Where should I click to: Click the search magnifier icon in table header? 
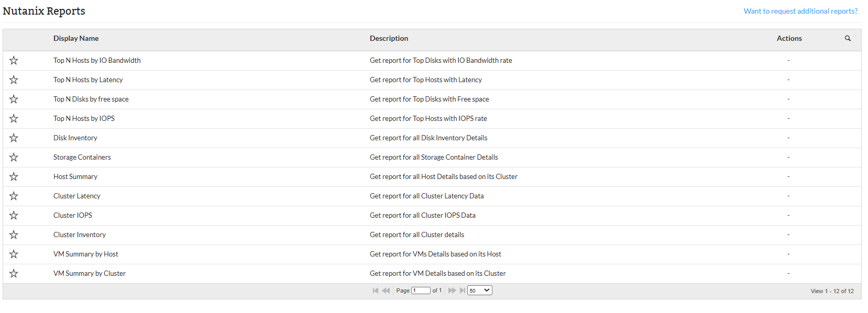point(848,39)
